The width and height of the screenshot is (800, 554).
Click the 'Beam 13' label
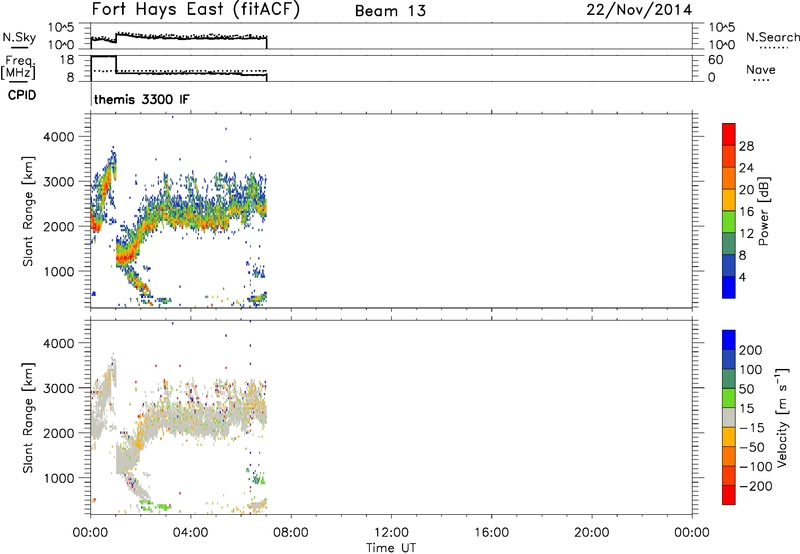(390, 11)
